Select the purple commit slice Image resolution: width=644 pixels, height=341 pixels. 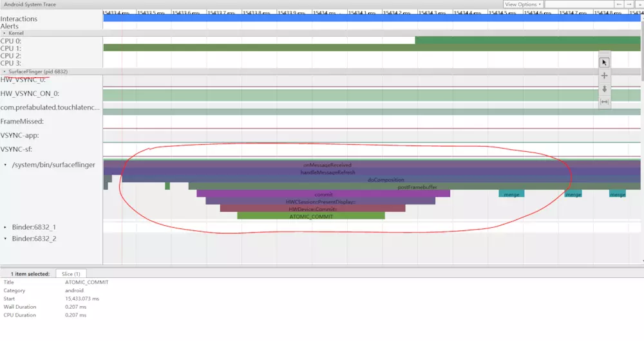[x=323, y=194]
